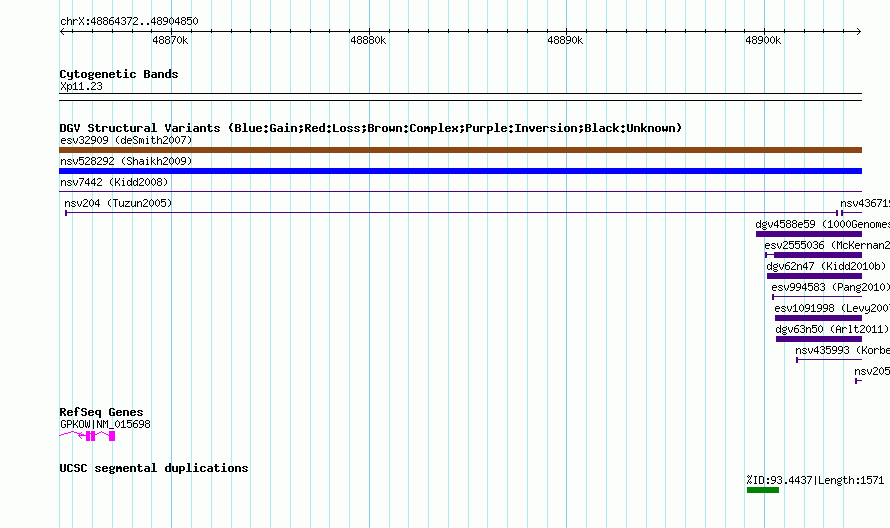Click the UCSC segmental duplications track title

(x=154, y=468)
